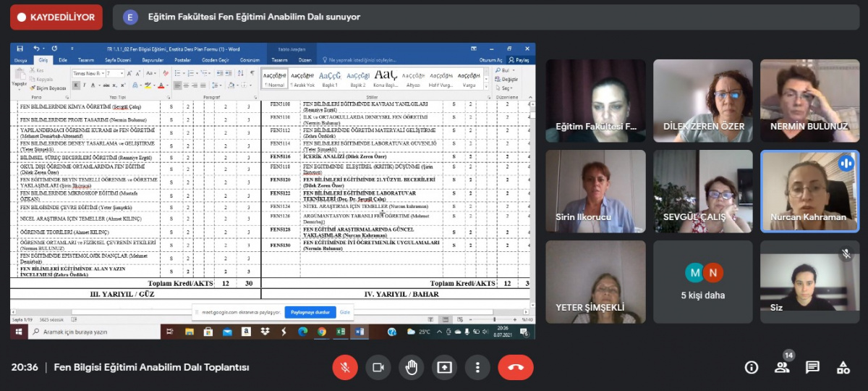The image size is (868, 391).
Task: Open the three-dot more options menu
Action: pos(477,367)
